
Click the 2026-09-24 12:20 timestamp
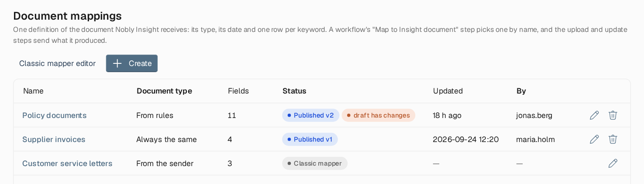coord(465,139)
